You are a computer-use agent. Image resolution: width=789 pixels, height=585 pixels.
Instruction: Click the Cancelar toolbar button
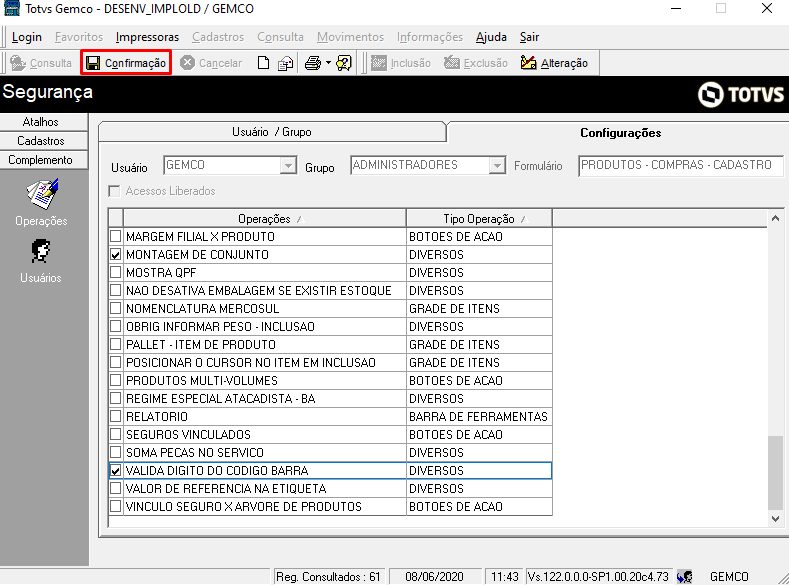coord(211,63)
